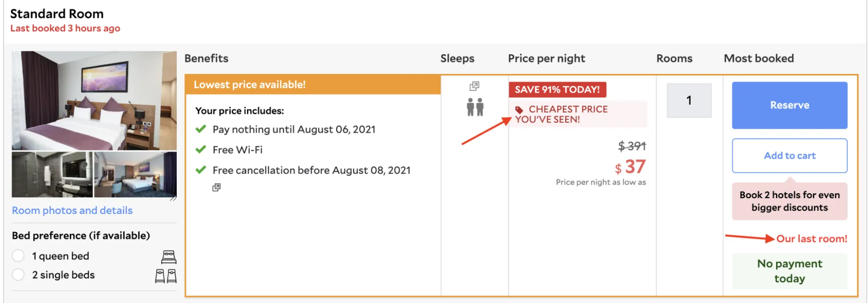868x303 pixels.
Task: Select the 1 queen bed option
Action: click(18, 256)
